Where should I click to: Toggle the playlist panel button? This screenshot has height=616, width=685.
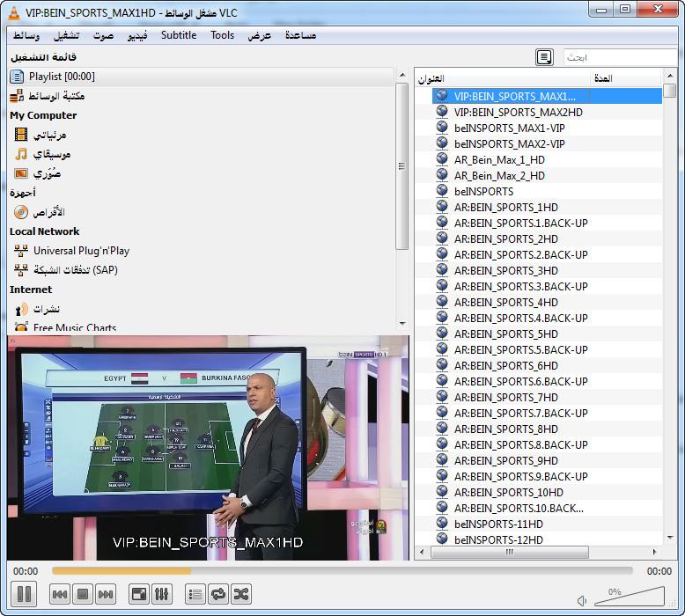point(195,594)
